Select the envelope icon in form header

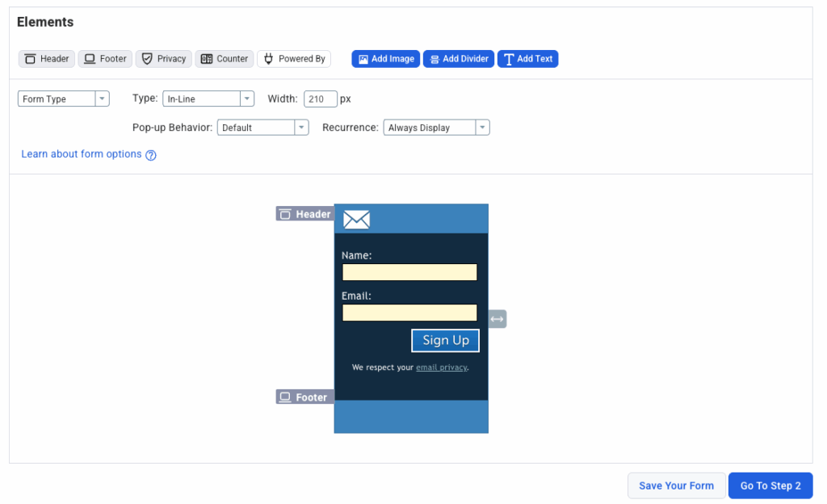(356, 219)
